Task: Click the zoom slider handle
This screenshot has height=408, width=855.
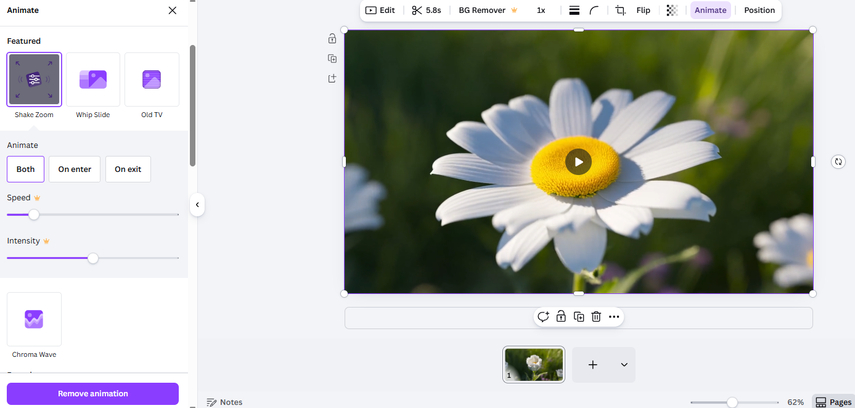Action: pyautogui.click(x=732, y=402)
